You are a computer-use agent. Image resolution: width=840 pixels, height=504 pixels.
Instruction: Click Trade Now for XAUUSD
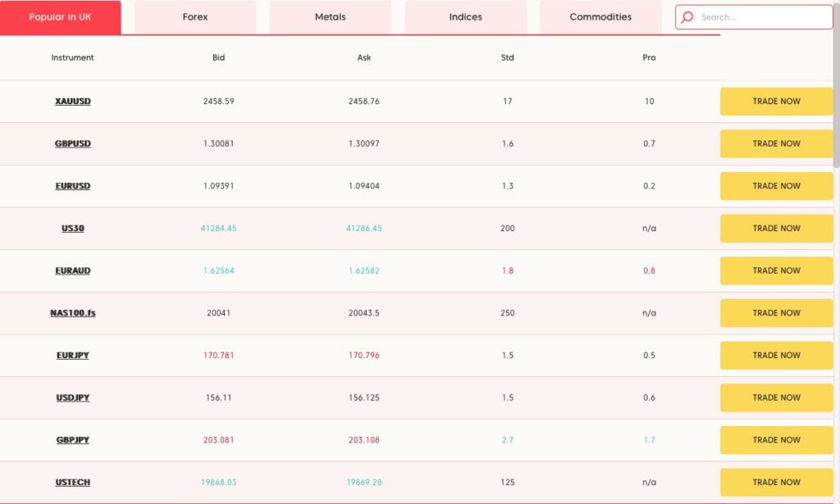pyautogui.click(x=775, y=101)
